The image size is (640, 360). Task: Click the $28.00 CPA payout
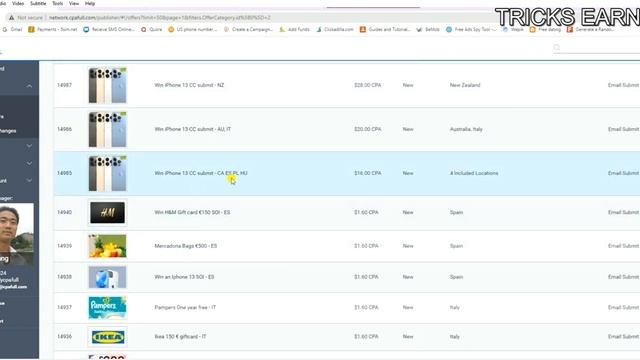click(368, 85)
